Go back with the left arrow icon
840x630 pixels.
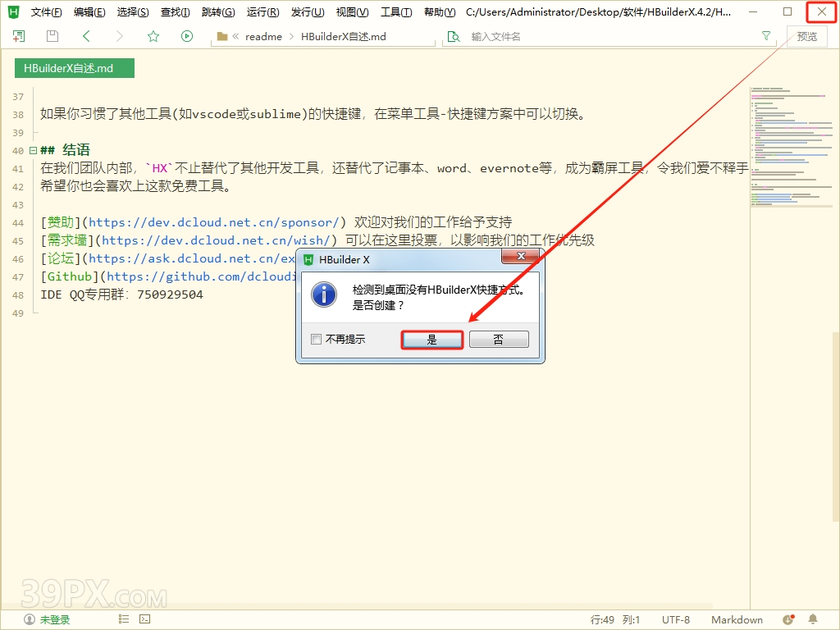(86, 36)
